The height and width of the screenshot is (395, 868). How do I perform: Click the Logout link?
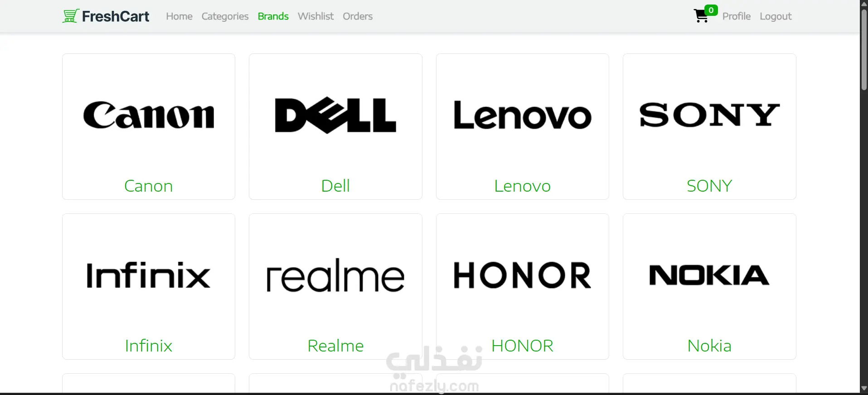[x=776, y=16]
